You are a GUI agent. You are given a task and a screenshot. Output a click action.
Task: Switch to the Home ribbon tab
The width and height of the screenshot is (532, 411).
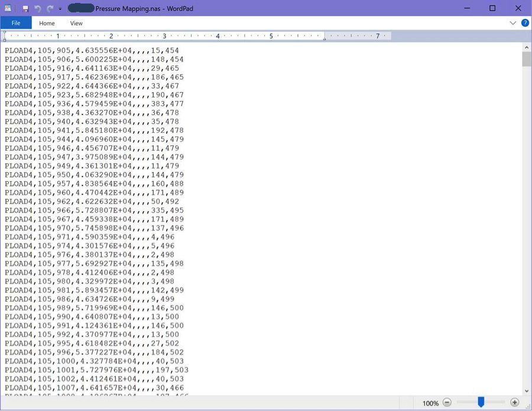pyautogui.click(x=47, y=24)
